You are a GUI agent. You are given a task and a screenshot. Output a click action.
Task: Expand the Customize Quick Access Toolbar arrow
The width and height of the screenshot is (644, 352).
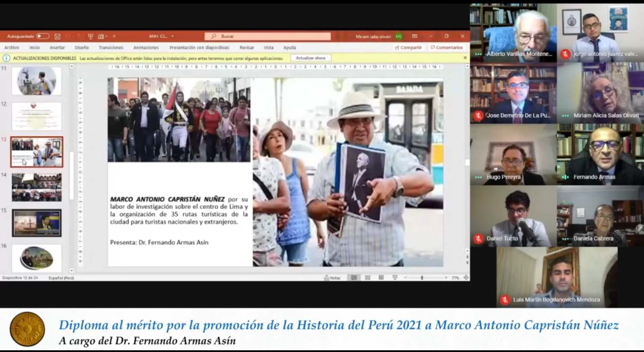(114, 36)
